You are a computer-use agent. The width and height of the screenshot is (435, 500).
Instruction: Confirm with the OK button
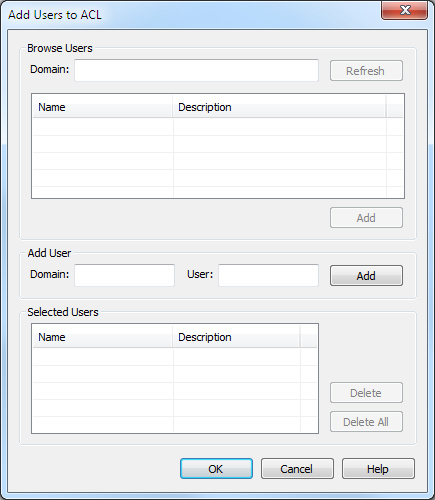click(216, 469)
